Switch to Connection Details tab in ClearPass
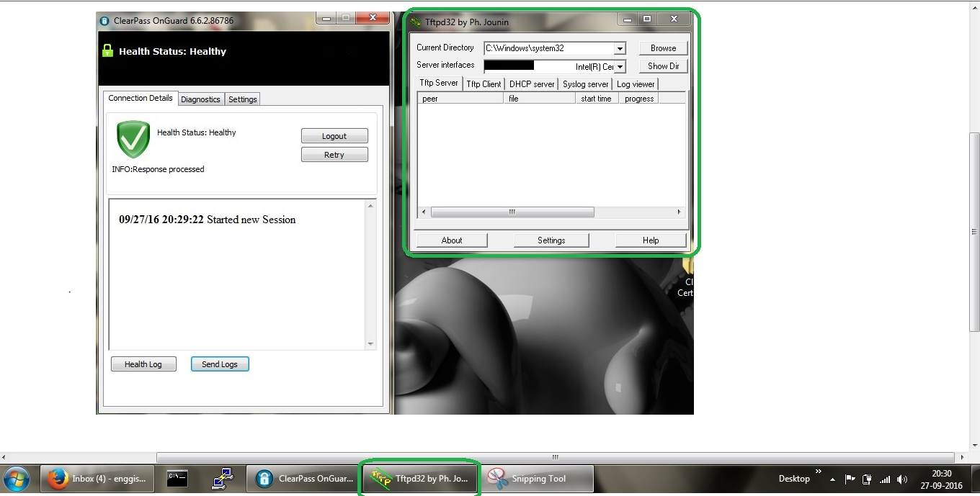The width and height of the screenshot is (980, 496). coord(141,98)
